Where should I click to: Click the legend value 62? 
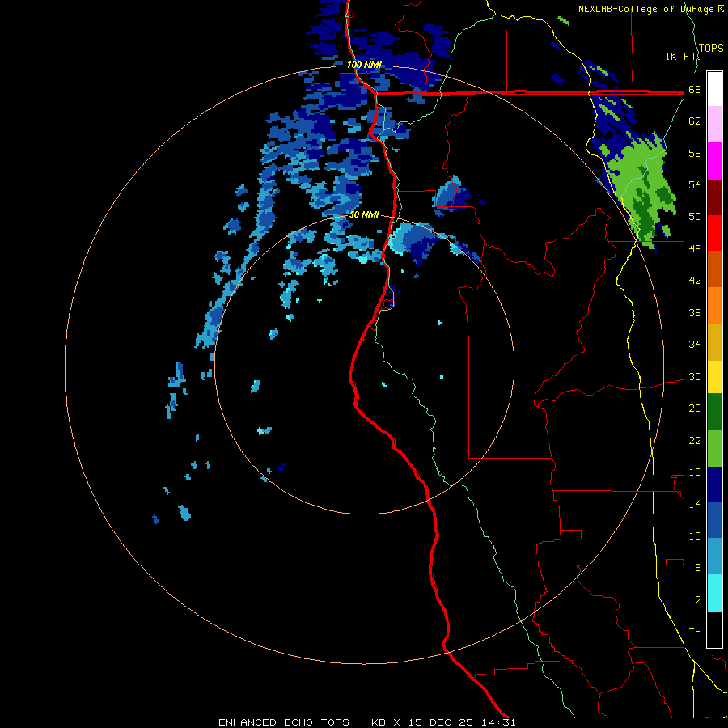695,121
